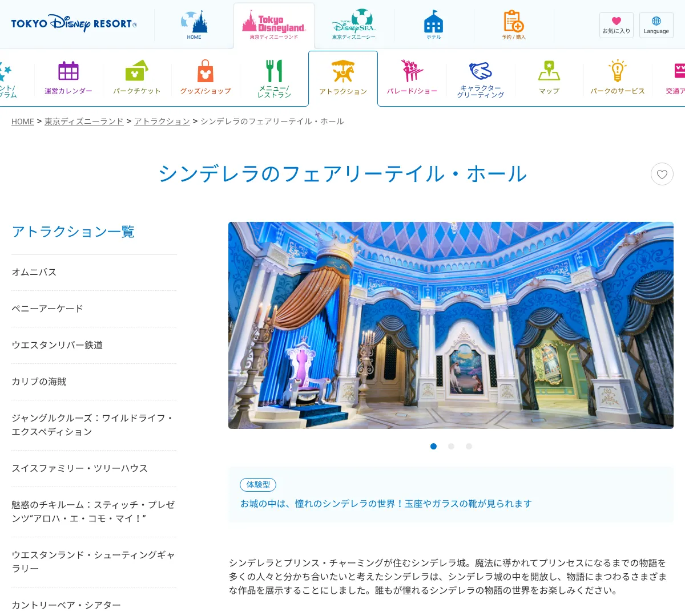Image resolution: width=685 pixels, height=616 pixels.
Task: Open the partially visible 交通アクセス menu item
Action: point(675,78)
